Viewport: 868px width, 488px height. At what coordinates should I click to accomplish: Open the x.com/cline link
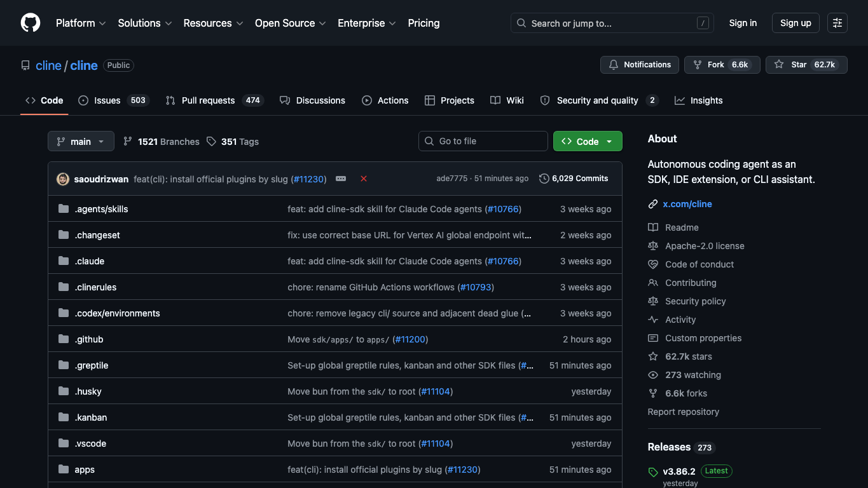click(687, 204)
